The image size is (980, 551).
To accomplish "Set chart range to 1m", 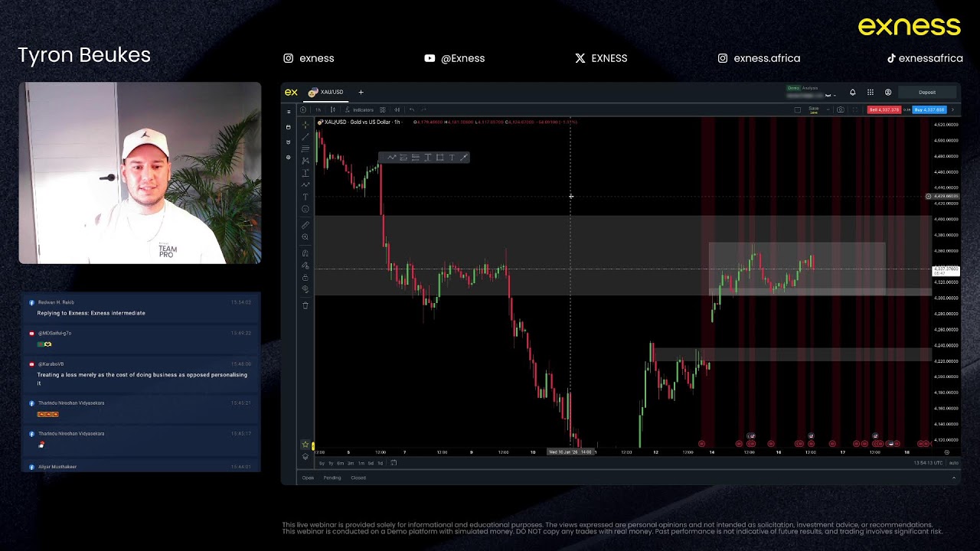I will click(x=361, y=463).
